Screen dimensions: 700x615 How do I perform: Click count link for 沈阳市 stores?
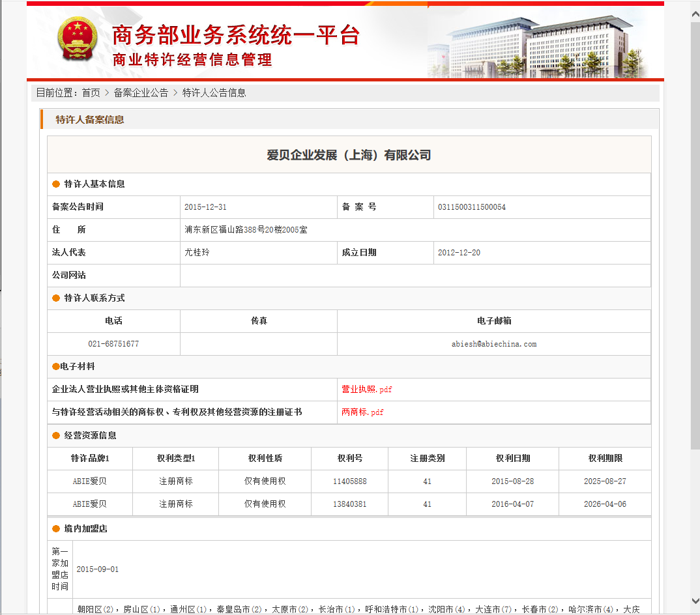point(459,610)
